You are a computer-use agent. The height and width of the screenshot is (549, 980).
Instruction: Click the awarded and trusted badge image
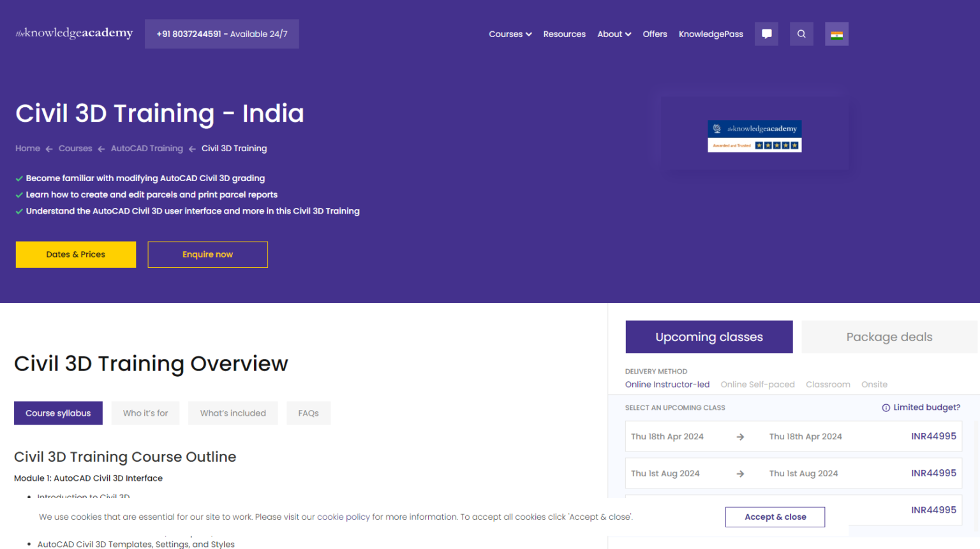point(754,136)
